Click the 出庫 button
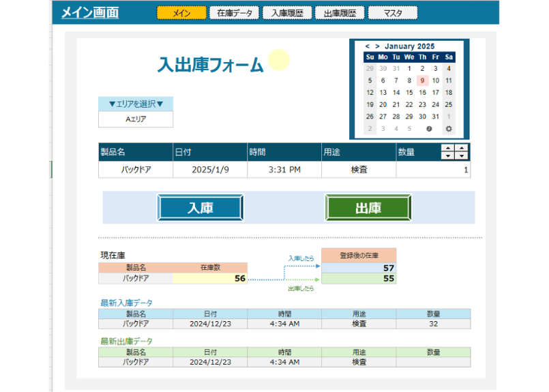This screenshot has width=549, height=392. click(368, 208)
